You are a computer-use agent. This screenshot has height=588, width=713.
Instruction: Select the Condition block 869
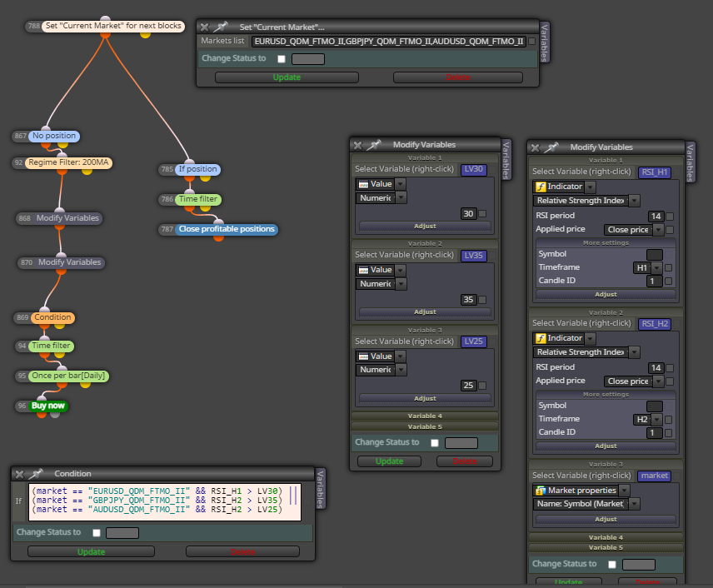coord(52,317)
